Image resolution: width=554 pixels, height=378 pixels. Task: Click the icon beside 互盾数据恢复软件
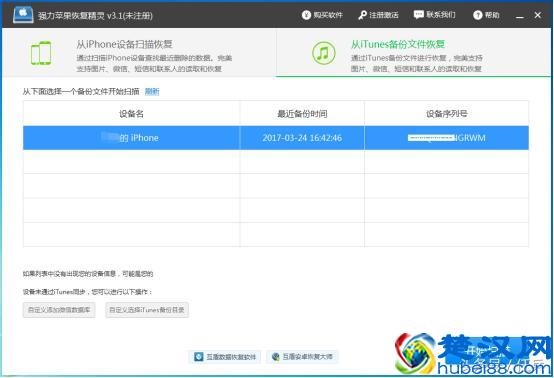pos(199,357)
